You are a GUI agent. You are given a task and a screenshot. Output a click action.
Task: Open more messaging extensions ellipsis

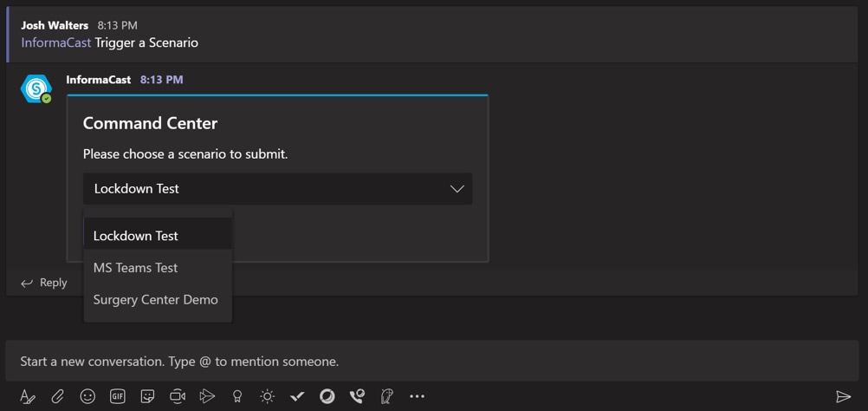tap(417, 396)
